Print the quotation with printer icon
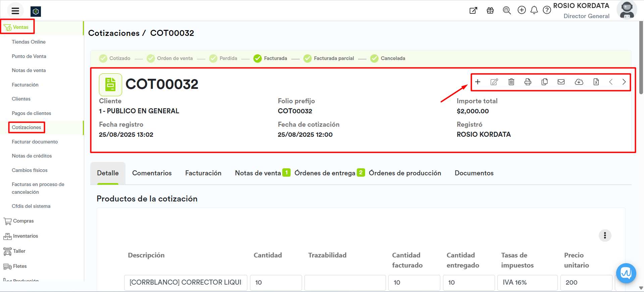This screenshot has width=644, height=292. coord(528,82)
